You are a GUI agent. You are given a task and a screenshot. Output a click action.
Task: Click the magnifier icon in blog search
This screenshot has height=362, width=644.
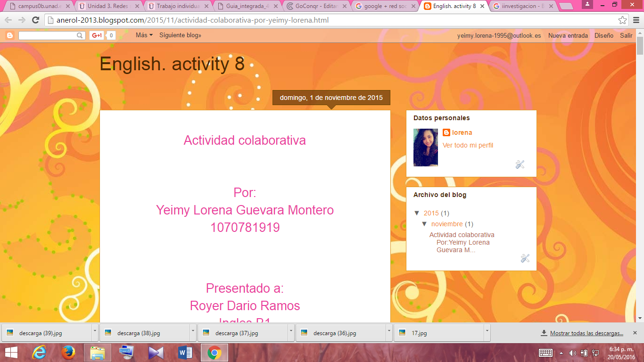80,35
